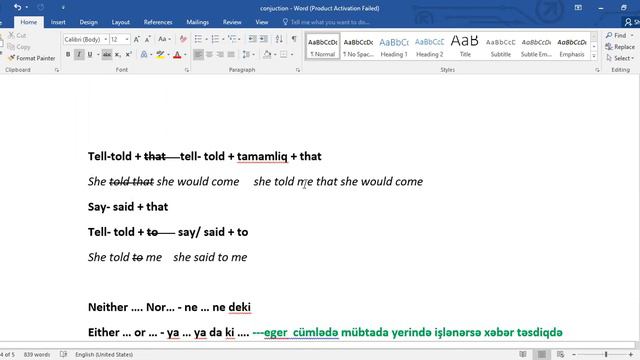Click the Sort A-Z icon
This screenshot has width=640, height=360.
tap(279, 39)
